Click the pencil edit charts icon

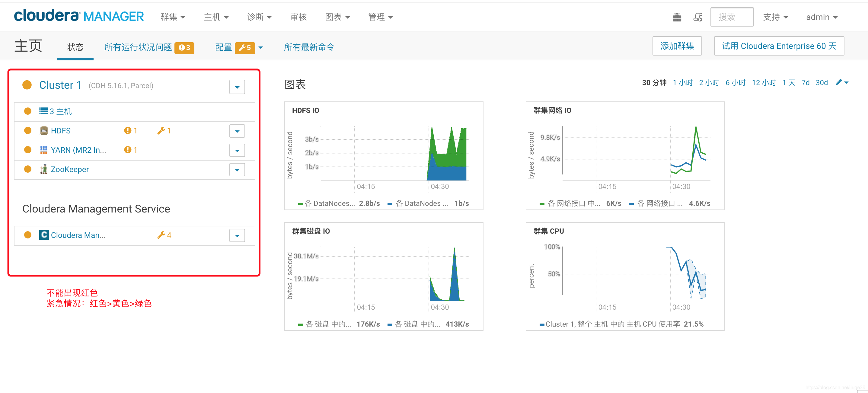[839, 82]
